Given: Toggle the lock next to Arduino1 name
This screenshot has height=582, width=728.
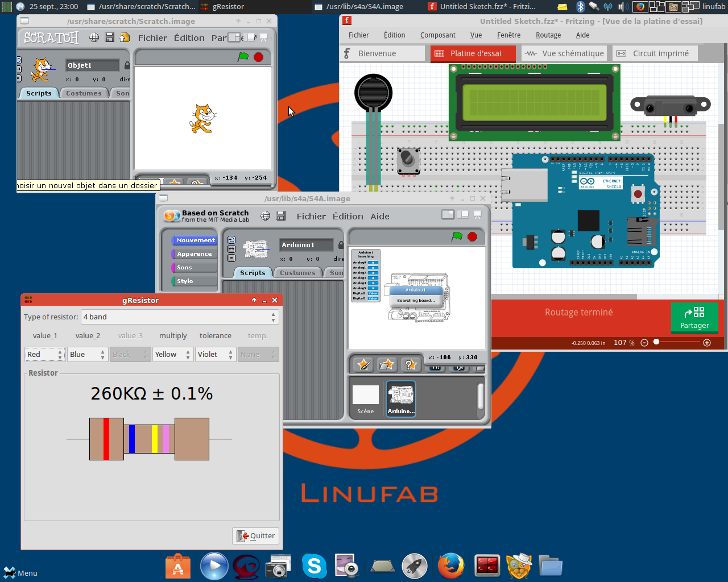Looking at the screenshot, I should click(x=341, y=245).
